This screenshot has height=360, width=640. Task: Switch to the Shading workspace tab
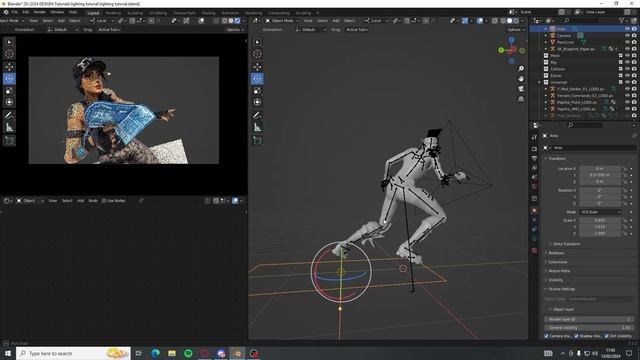tap(209, 13)
